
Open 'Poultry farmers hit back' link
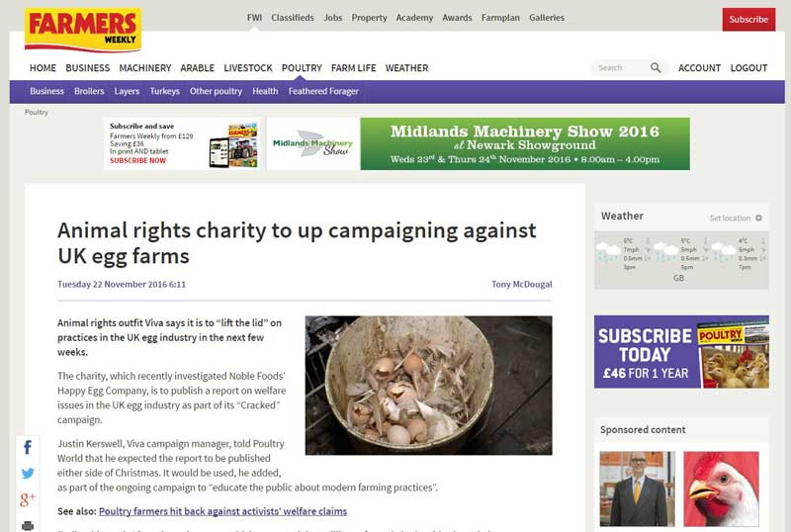click(x=223, y=511)
